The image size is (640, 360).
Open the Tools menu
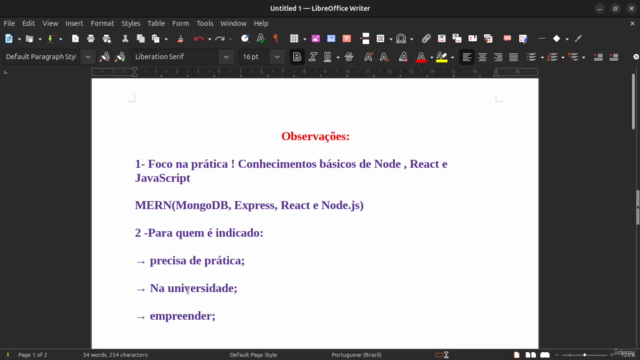click(205, 24)
